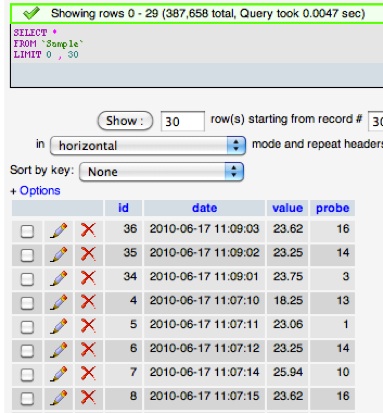Select date cell 2010-06-17 11:07:14
This screenshot has height=413, width=383.
(x=204, y=372)
